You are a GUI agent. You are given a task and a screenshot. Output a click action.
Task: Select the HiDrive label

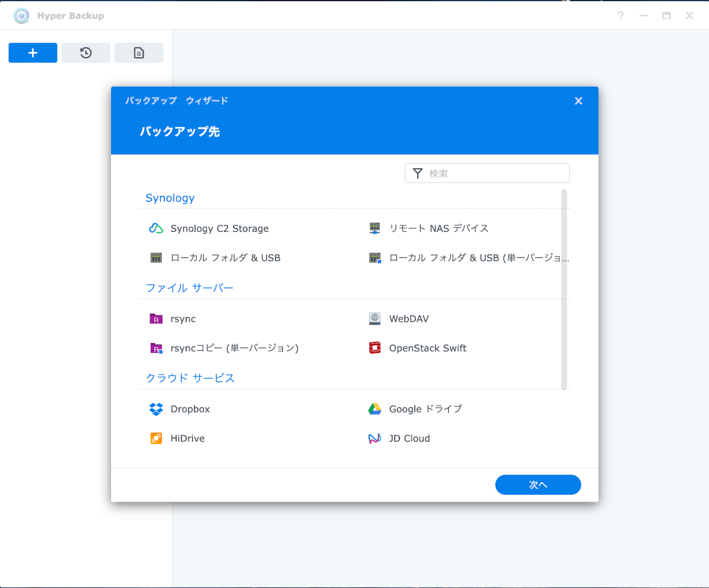[x=188, y=439]
